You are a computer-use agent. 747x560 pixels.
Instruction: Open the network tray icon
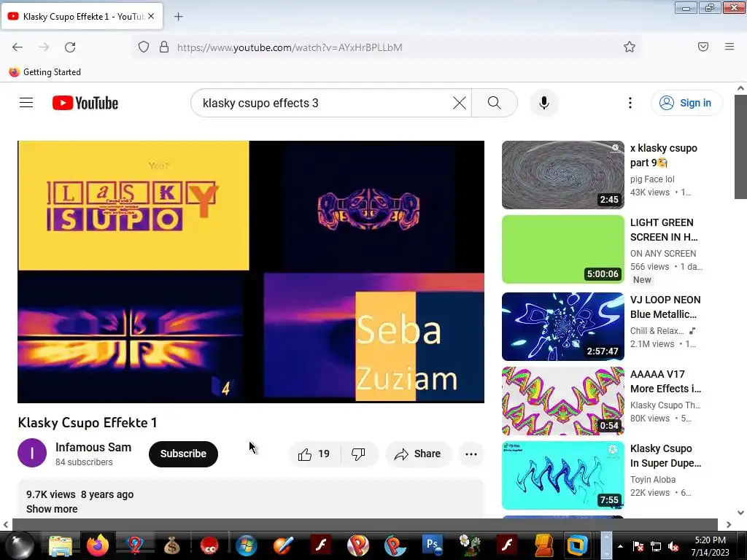(x=656, y=546)
